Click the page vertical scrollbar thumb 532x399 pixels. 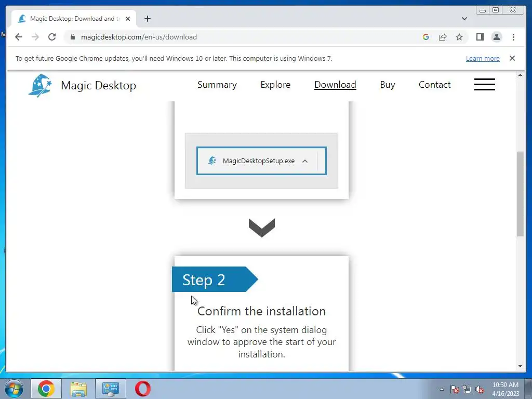click(520, 194)
